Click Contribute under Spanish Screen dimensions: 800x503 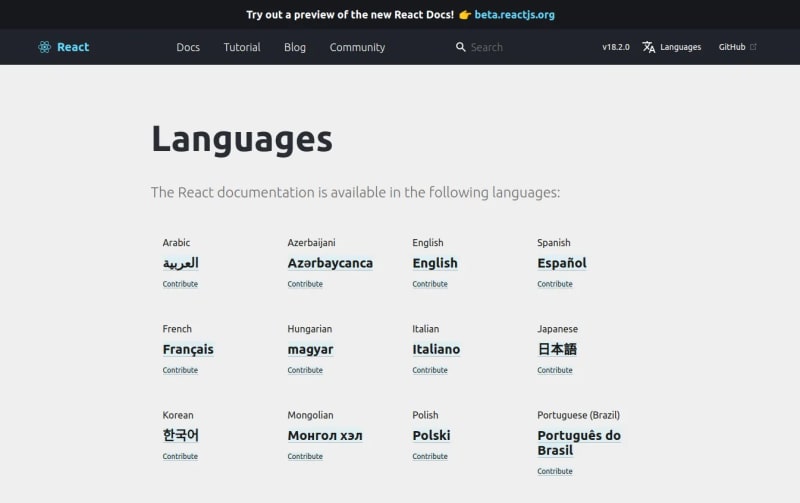point(555,284)
